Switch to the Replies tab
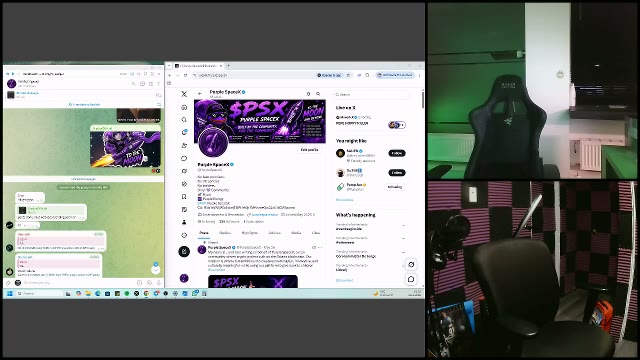640x360 pixels. click(x=225, y=233)
